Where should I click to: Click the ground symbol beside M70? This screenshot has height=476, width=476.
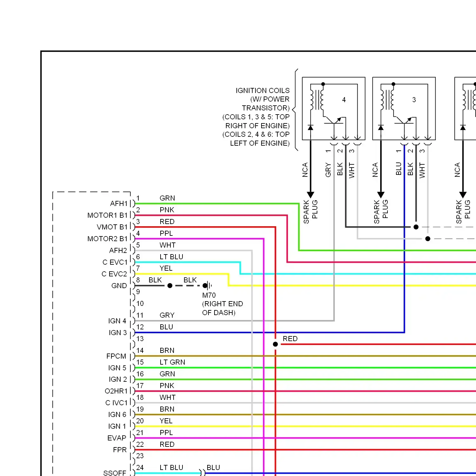[208, 286]
